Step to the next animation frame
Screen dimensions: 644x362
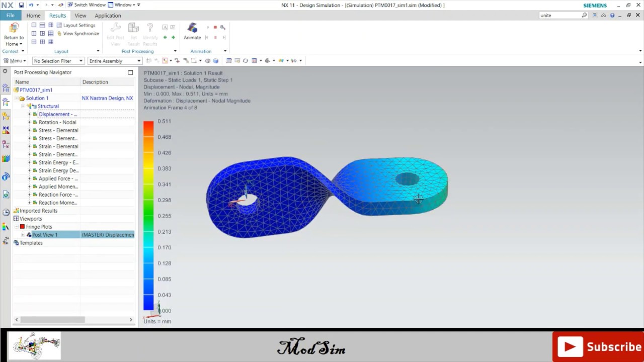click(224, 37)
